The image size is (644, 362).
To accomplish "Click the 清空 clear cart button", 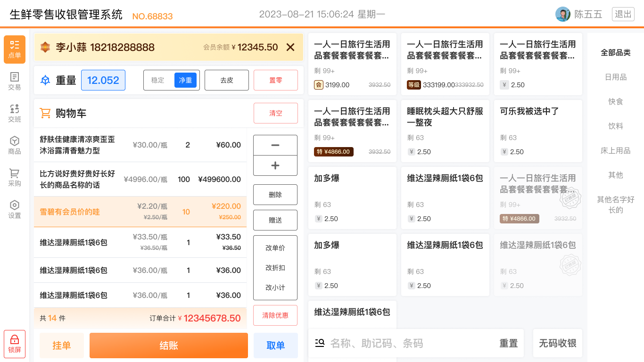I will click(276, 113).
